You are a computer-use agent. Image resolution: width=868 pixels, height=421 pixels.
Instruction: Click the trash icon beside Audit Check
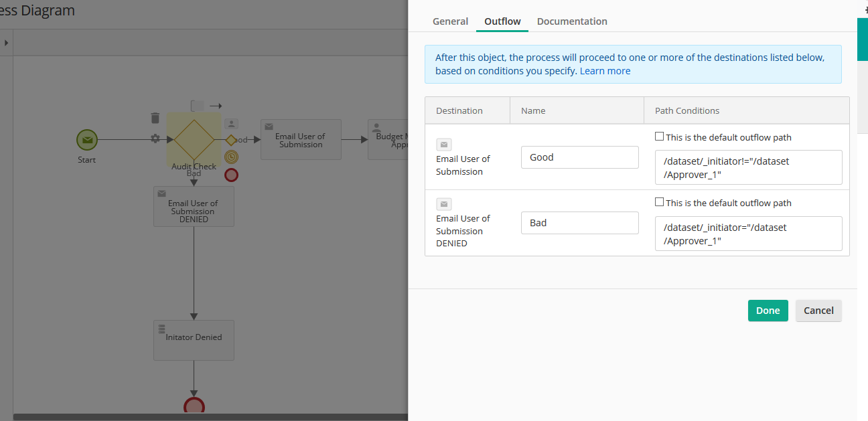click(x=155, y=118)
